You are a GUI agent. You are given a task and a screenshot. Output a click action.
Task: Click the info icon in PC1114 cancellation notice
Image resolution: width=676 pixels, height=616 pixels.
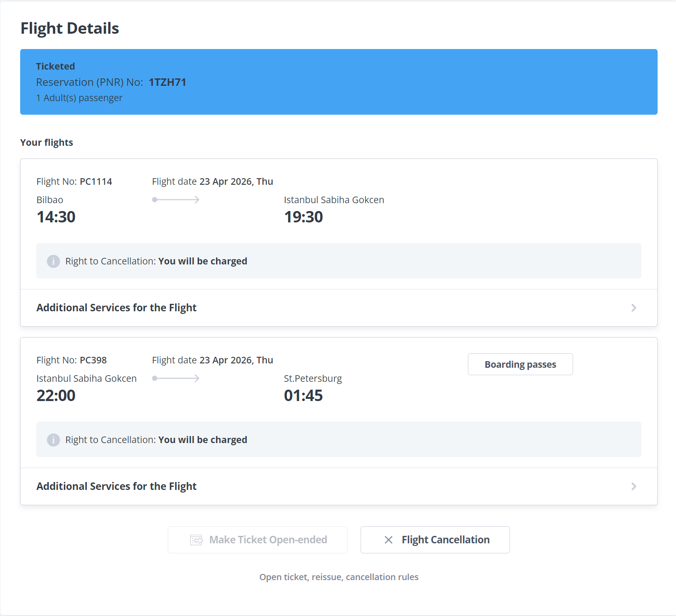click(x=53, y=261)
